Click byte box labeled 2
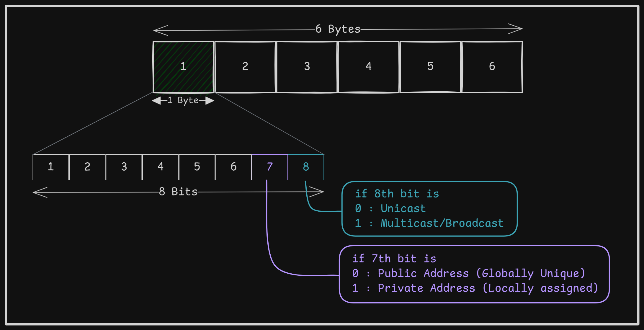The width and height of the screenshot is (644, 330). pyautogui.click(x=245, y=67)
